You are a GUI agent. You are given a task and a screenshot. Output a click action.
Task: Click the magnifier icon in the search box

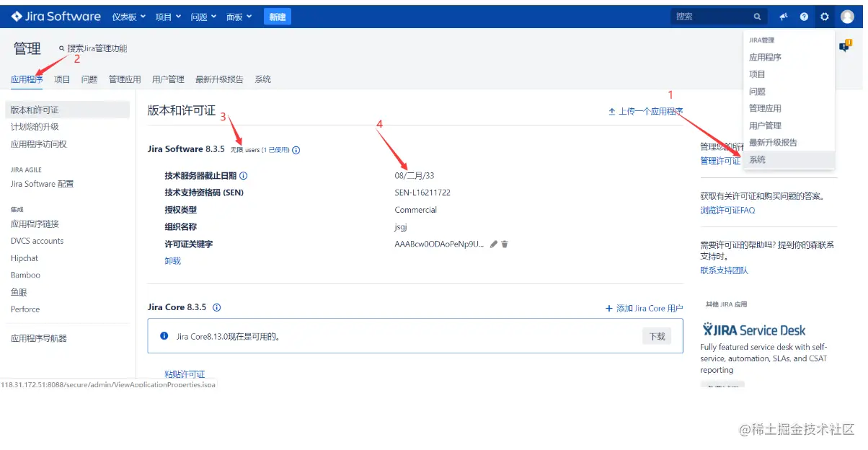pyautogui.click(x=757, y=16)
